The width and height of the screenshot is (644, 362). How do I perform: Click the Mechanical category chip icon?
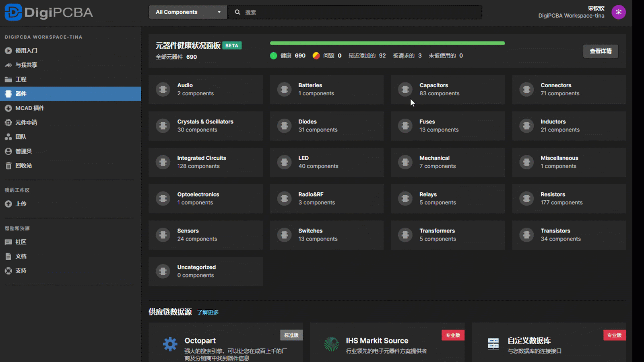(405, 162)
